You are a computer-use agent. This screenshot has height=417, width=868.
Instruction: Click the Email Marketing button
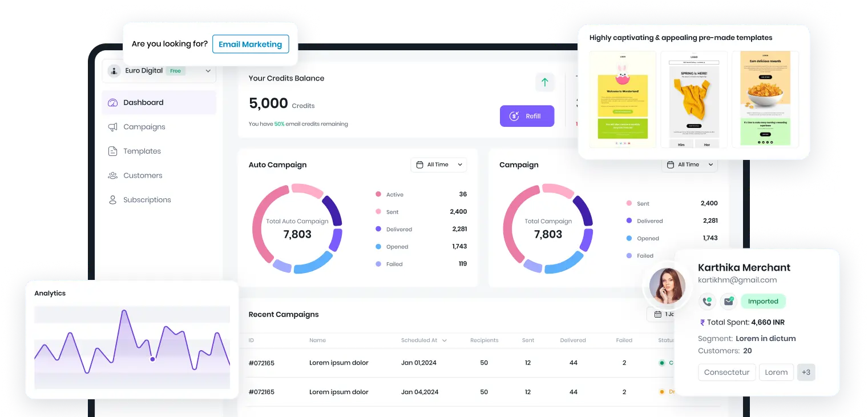tap(251, 44)
